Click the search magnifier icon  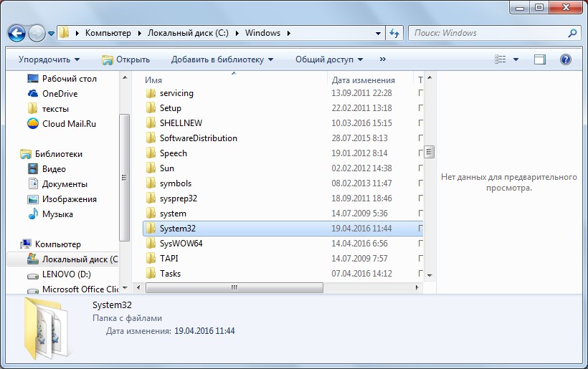point(572,33)
